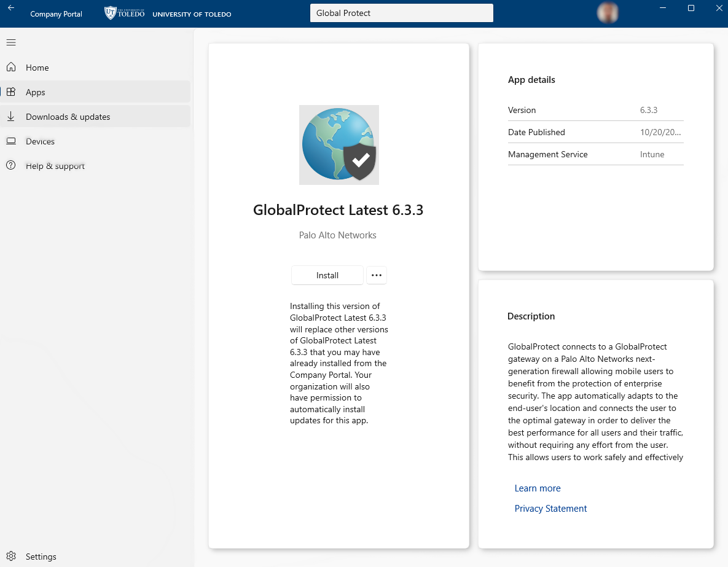
Task: Click the truncated Date Published value
Action: click(660, 132)
